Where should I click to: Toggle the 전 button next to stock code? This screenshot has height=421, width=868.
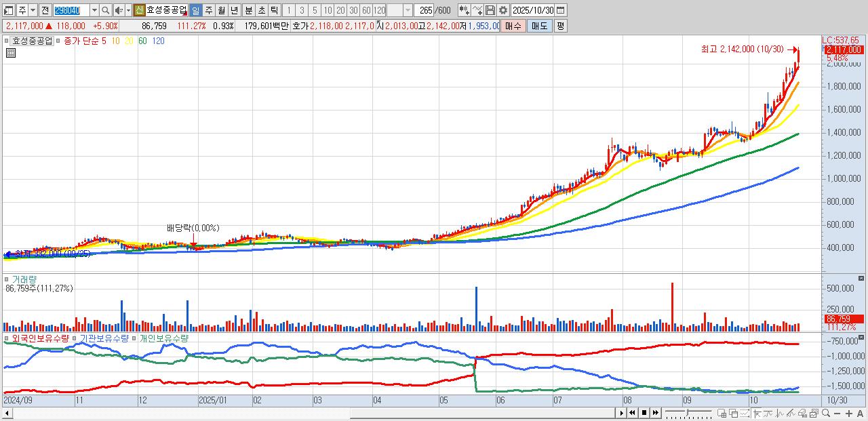coord(45,10)
